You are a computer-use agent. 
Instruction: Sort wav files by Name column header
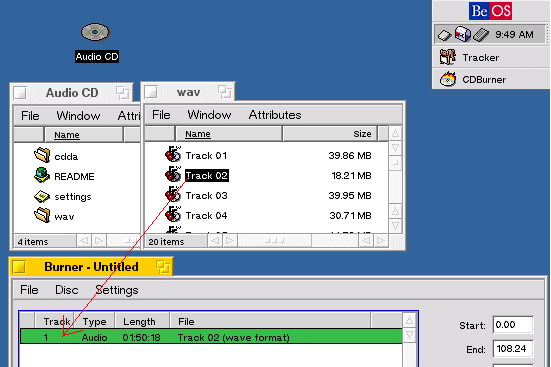point(228,134)
